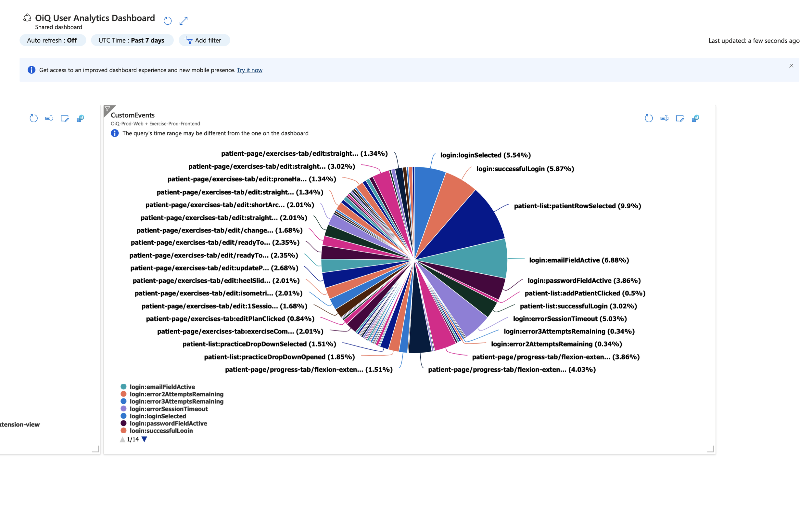The width and height of the screenshot is (812, 508).
Task: Open edit query icon on CustomEvents tile
Action: 680,118
